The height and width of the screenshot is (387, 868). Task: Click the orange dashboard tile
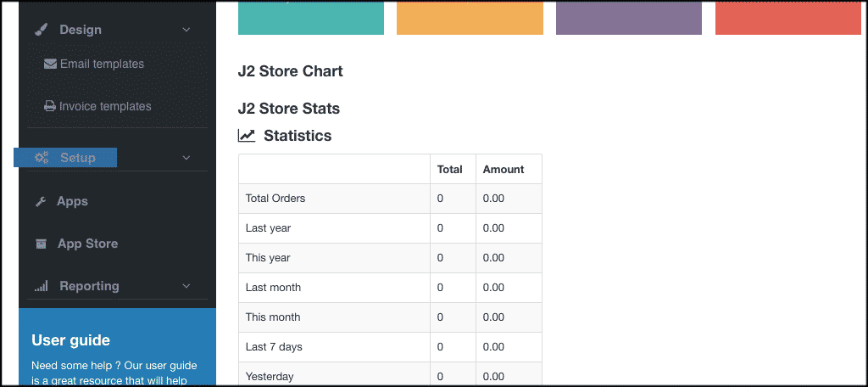(x=470, y=18)
